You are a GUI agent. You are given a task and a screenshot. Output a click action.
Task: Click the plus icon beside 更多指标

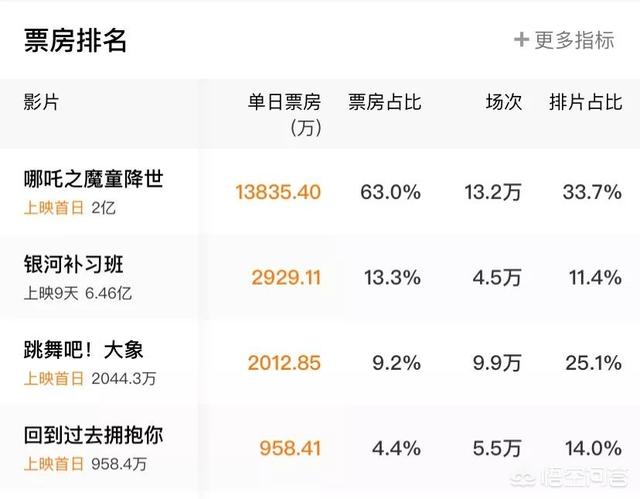[x=521, y=40]
